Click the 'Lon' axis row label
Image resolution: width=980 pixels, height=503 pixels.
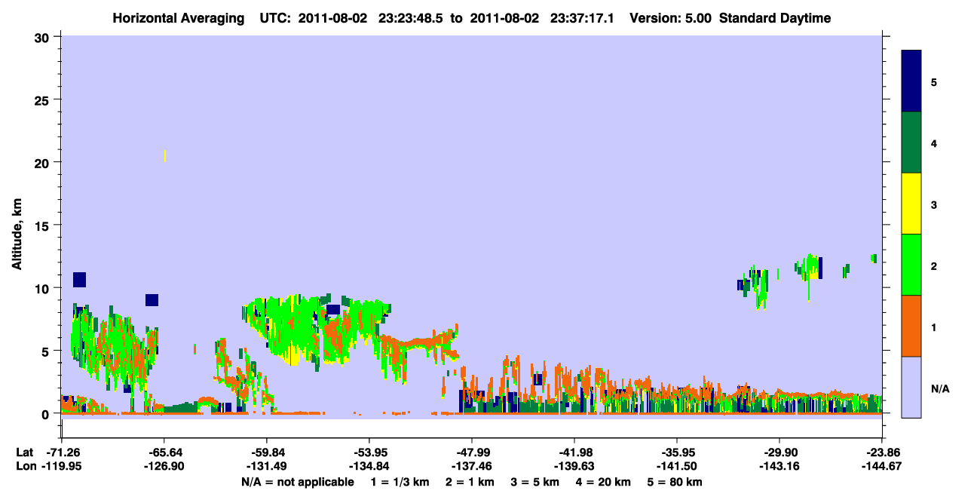click(25, 467)
